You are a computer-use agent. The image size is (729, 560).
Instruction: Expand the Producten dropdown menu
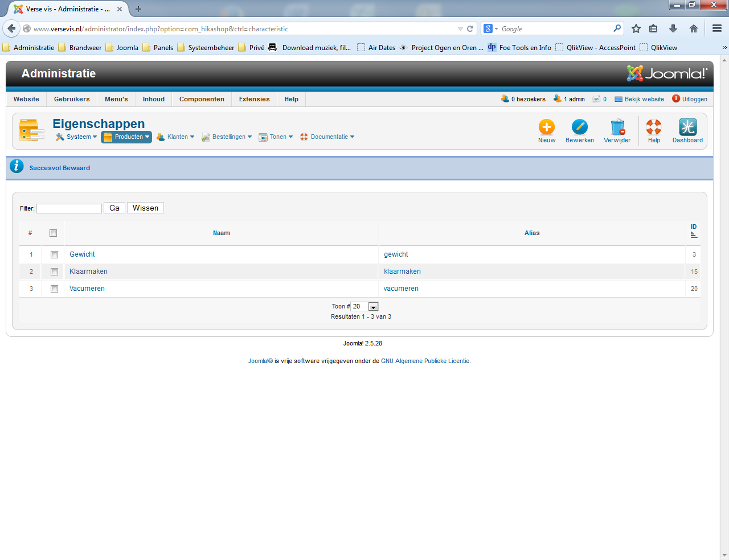(126, 137)
